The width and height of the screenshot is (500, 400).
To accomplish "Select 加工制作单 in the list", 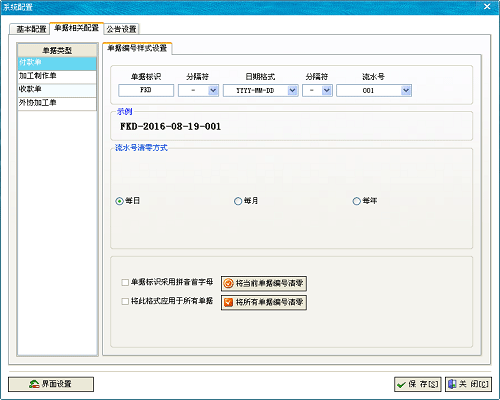I will pyautogui.click(x=57, y=76).
